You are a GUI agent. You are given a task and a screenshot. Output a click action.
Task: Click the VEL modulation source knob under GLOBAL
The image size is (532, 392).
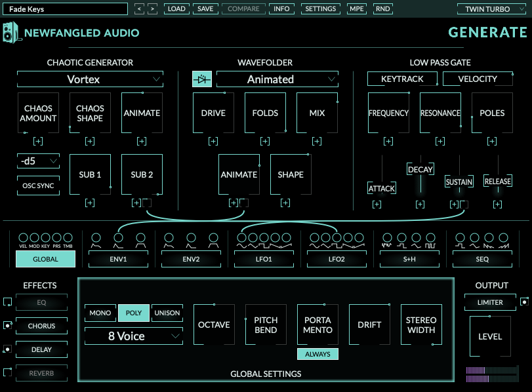pos(23,237)
